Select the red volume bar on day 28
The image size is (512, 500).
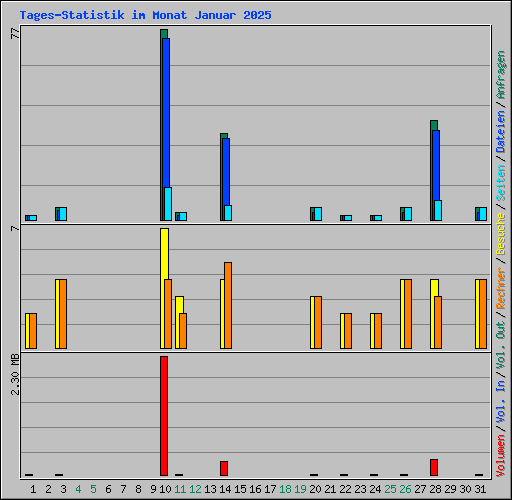click(x=434, y=468)
